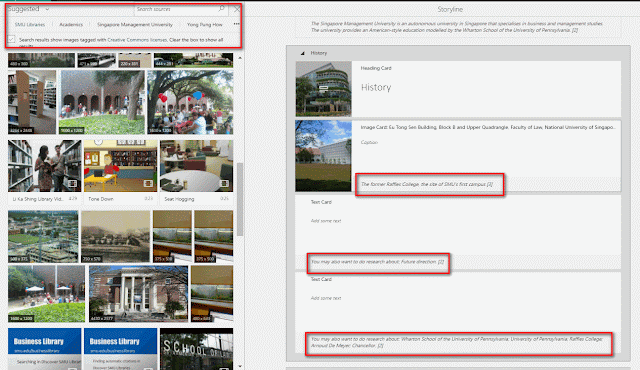Click the Caption field of image card
This screenshot has width=640, height=370.
(369, 142)
